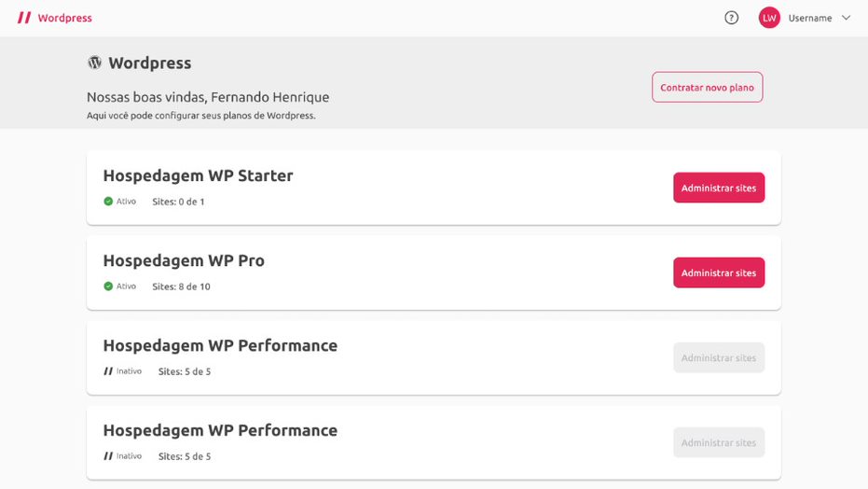The height and width of the screenshot is (489, 868).
Task: Click the Username label text
Action: (x=810, y=18)
